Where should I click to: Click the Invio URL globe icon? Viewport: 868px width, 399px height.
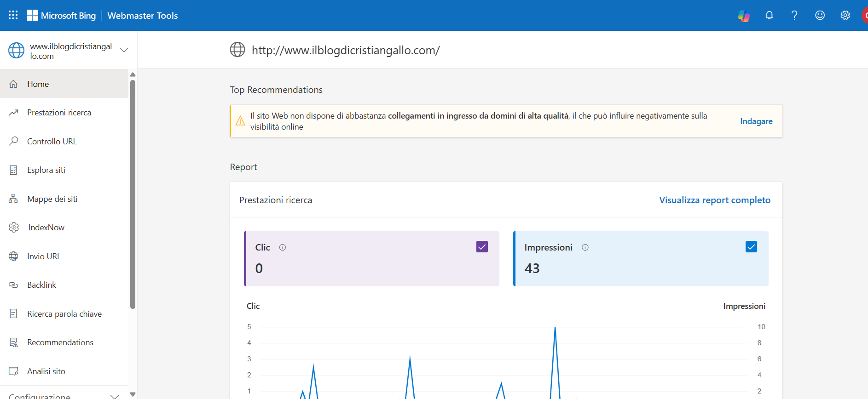click(x=13, y=256)
